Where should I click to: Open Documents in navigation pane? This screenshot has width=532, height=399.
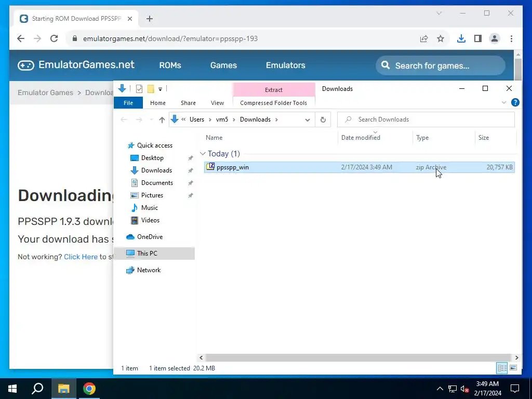pos(157,183)
